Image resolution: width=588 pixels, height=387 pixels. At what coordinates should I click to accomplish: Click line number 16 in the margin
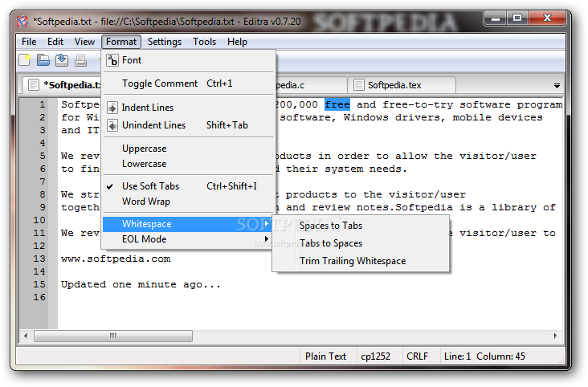39,297
